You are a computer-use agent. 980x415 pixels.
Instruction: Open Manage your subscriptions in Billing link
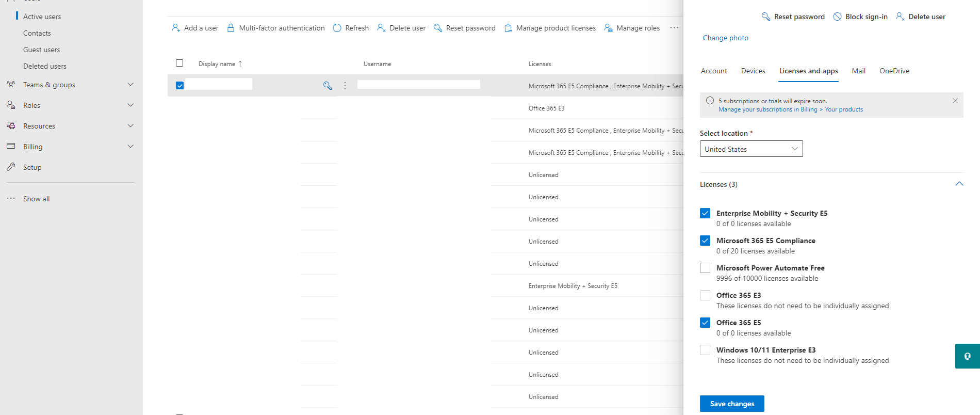coord(790,109)
